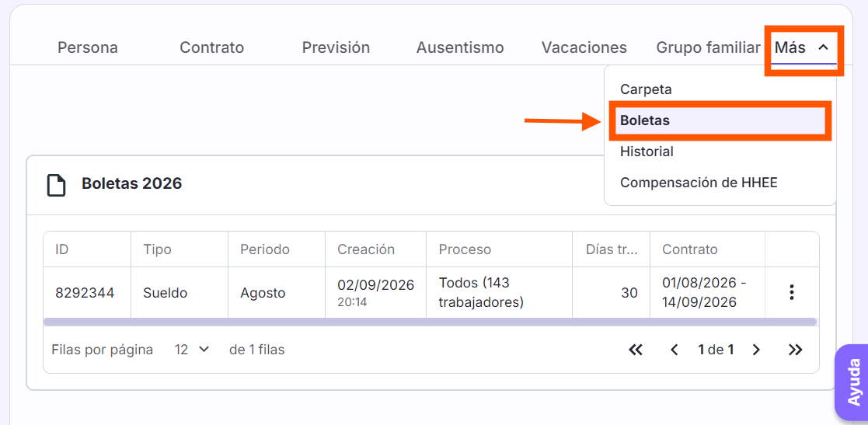Collapse the Más menu chevron
868x425 pixels.
point(824,47)
